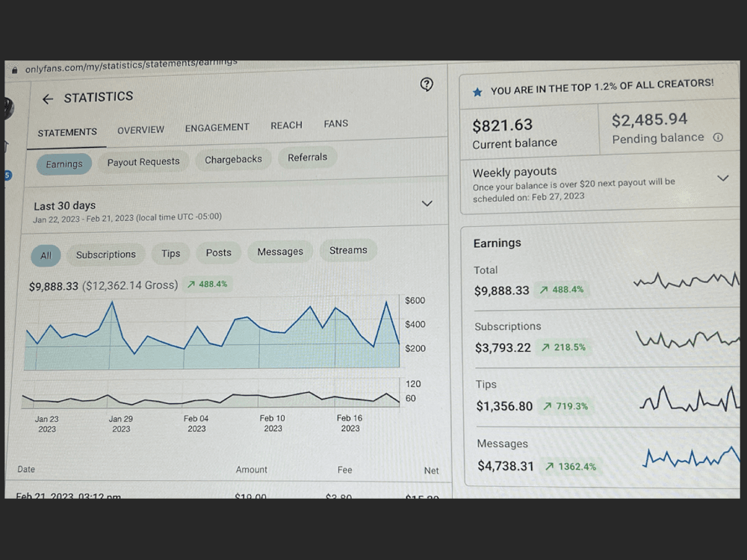Image resolution: width=747 pixels, height=560 pixels.
Task: Open the ENGAGEMENT tab
Action: tap(217, 128)
